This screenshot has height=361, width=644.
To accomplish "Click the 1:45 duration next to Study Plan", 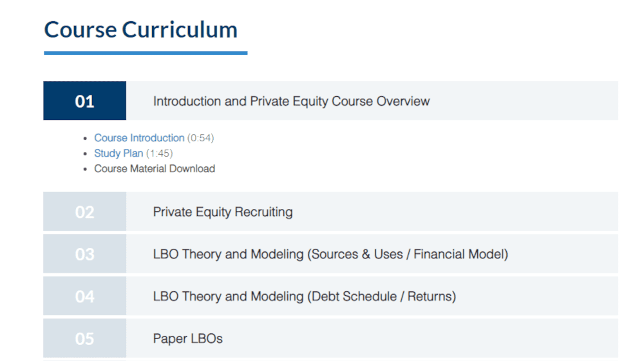I will [159, 153].
